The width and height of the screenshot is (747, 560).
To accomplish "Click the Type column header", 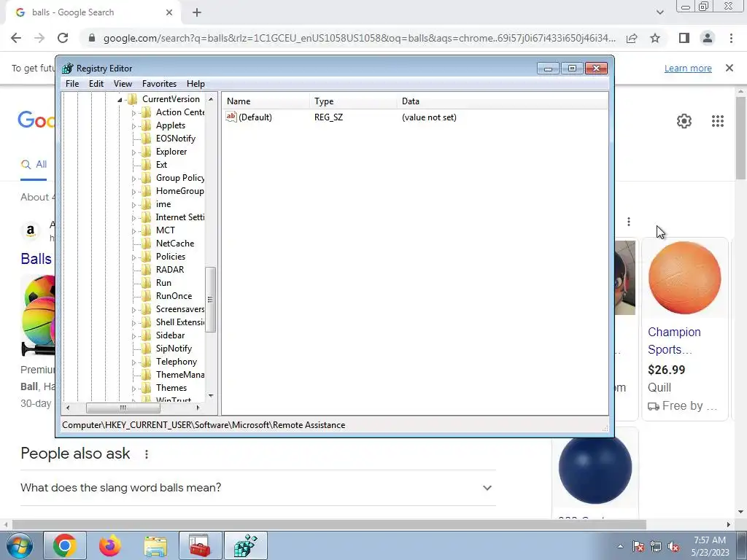I will [353, 101].
